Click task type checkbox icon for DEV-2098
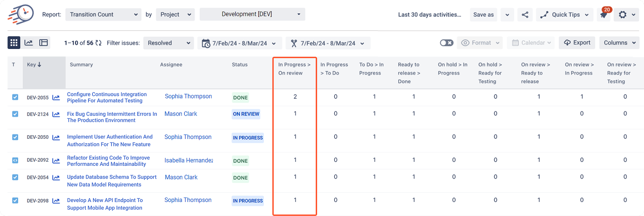644x216 pixels. pos(15,201)
